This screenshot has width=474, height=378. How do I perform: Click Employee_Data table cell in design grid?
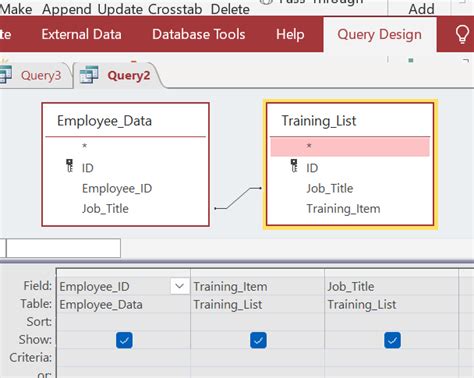pos(123,304)
